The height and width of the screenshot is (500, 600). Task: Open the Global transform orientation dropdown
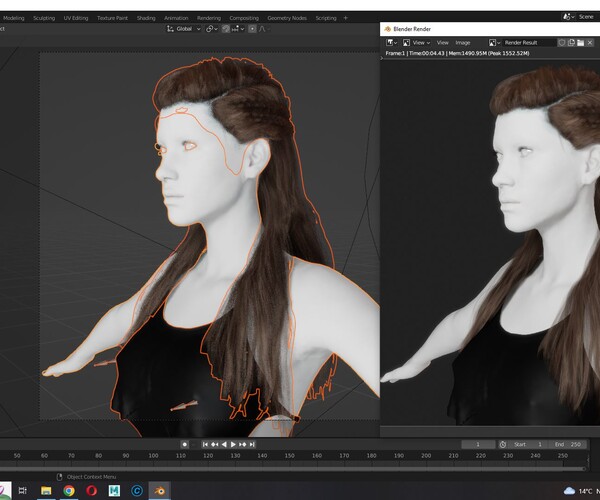tap(184, 29)
